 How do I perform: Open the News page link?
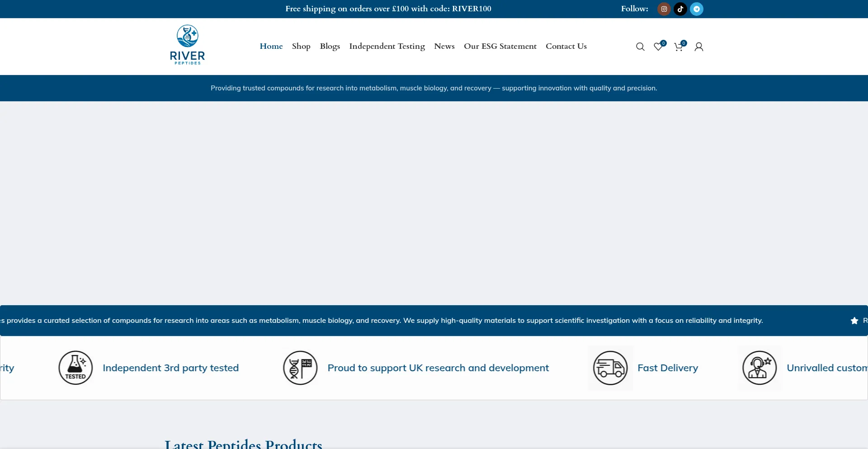tap(444, 46)
